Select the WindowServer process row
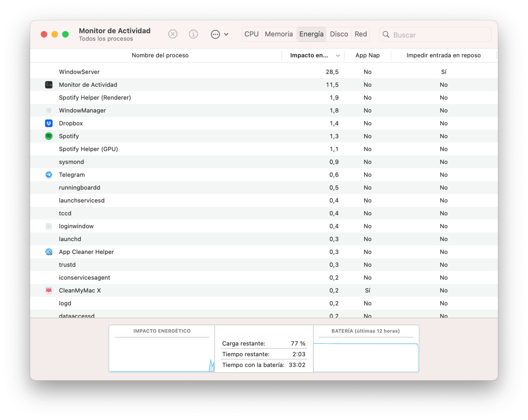 point(264,72)
